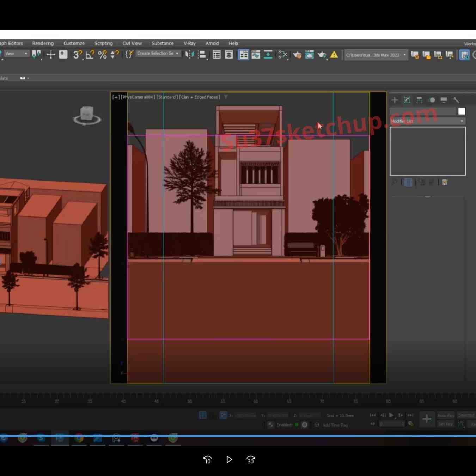Toggle the Scene Explorer icon
The height and width of the screenshot is (476, 476).
point(216,55)
